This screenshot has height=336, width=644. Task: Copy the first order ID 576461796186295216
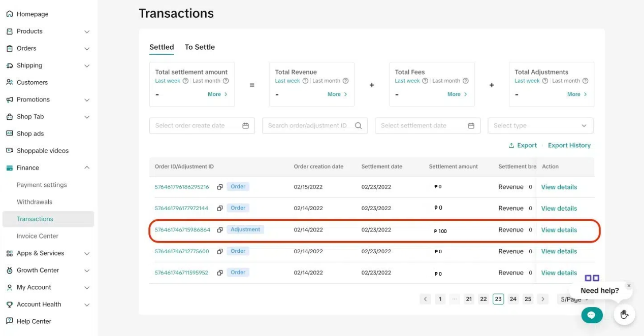coord(220,187)
